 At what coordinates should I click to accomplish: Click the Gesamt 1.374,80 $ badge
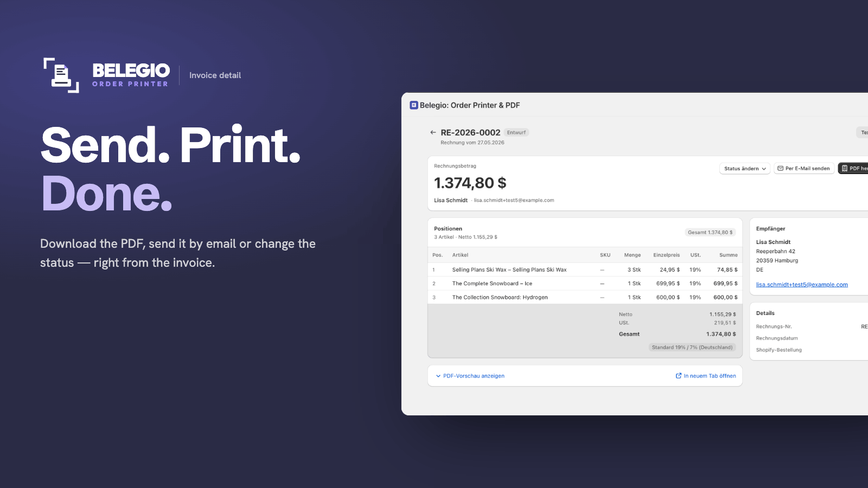coord(710,233)
